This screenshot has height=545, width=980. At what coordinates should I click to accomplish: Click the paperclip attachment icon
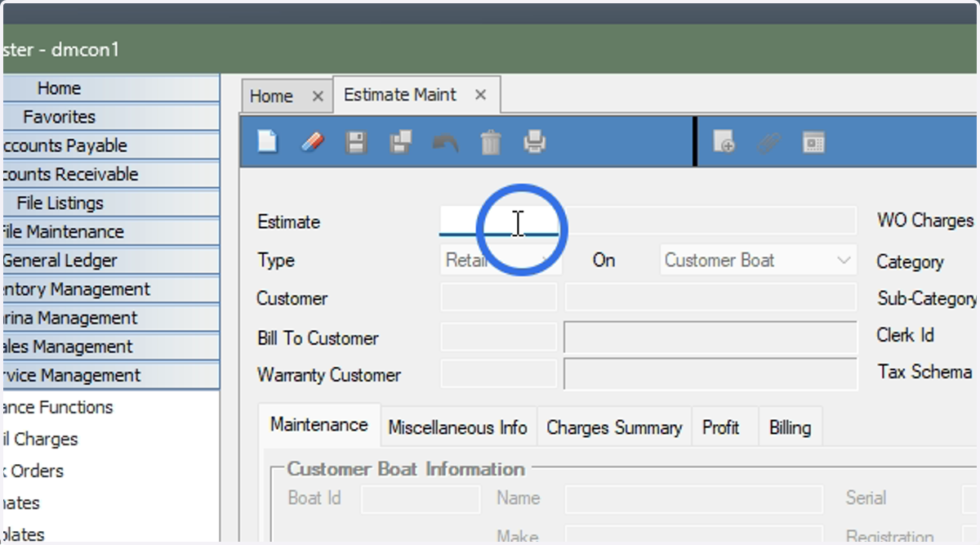tap(768, 143)
